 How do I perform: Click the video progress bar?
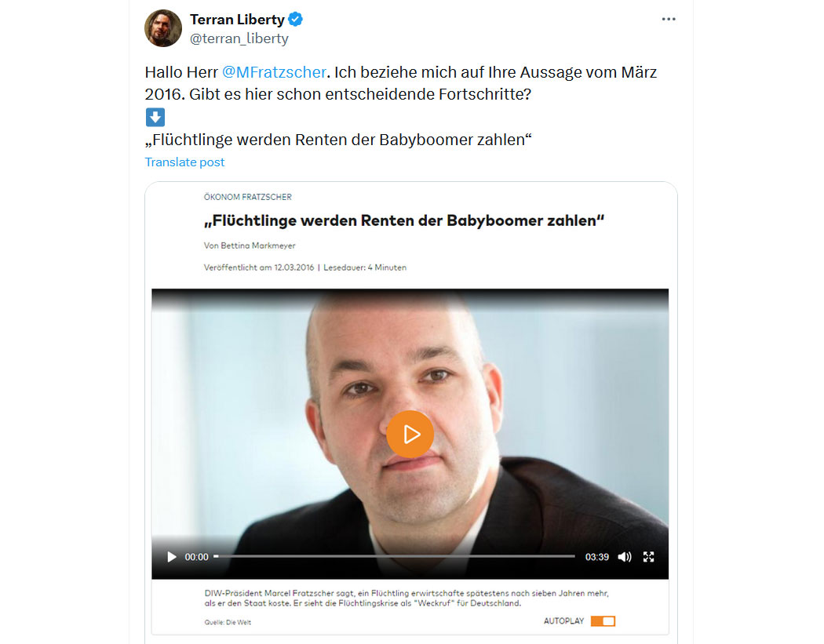coord(394,556)
